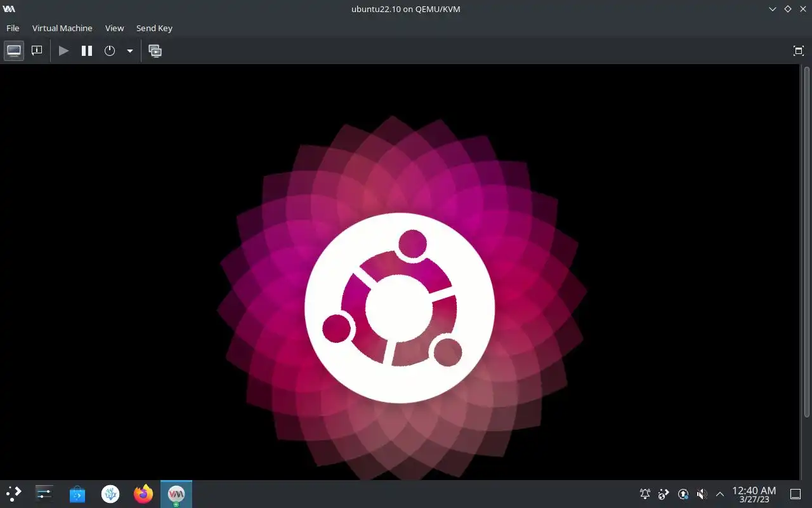
Task: Open the shutdown options dropdown arrow
Action: click(129, 51)
